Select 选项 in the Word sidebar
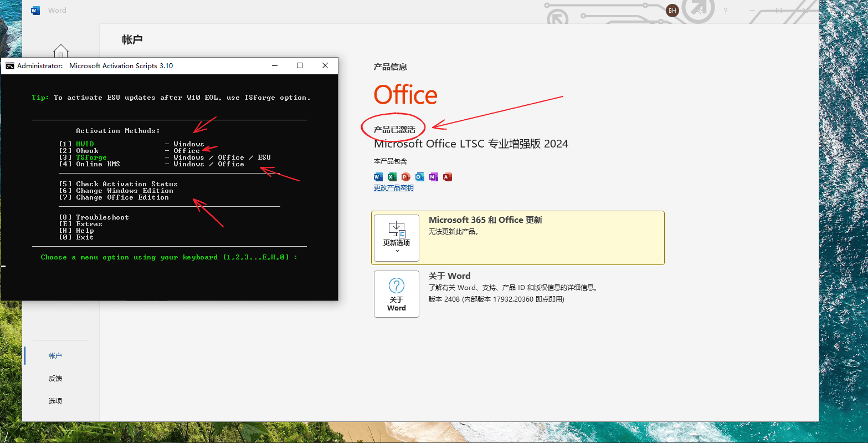This screenshot has width=868, height=443. 55,401
